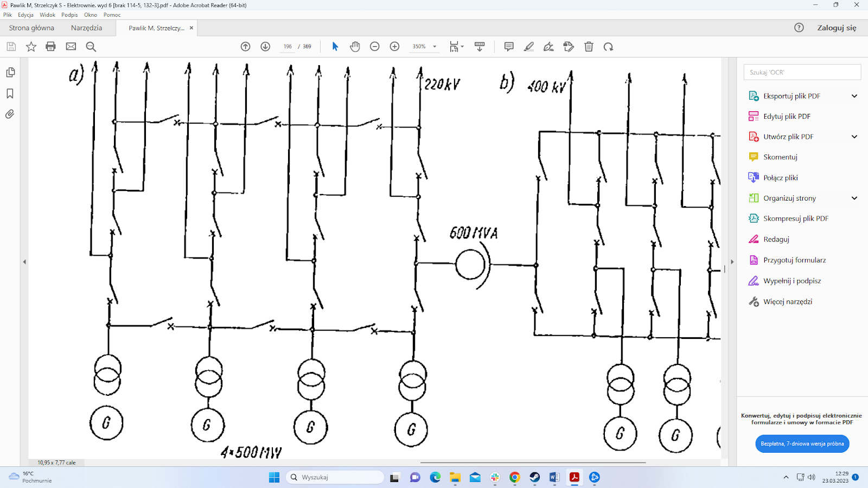Switch to the Narzędzia tab
The width and height of the screenshot is (868, 488).
coord(86,28)
